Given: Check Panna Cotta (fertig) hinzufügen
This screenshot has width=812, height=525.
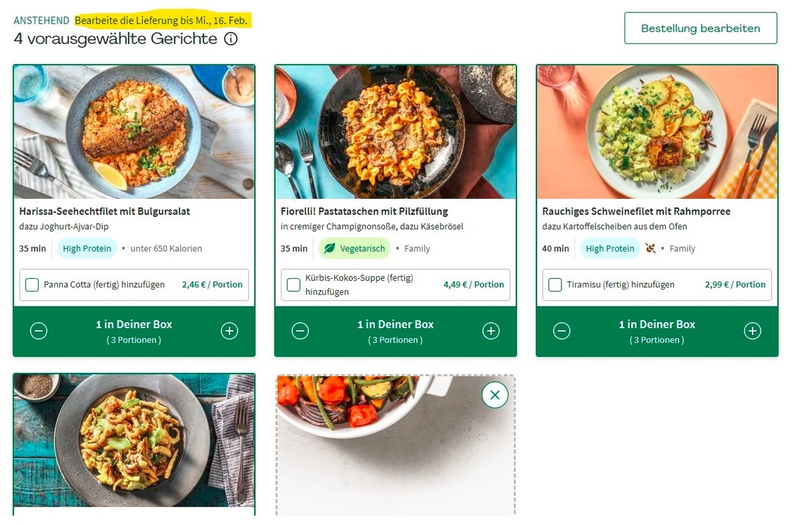Looking at the screenshot, I should (x=32, y=285).
